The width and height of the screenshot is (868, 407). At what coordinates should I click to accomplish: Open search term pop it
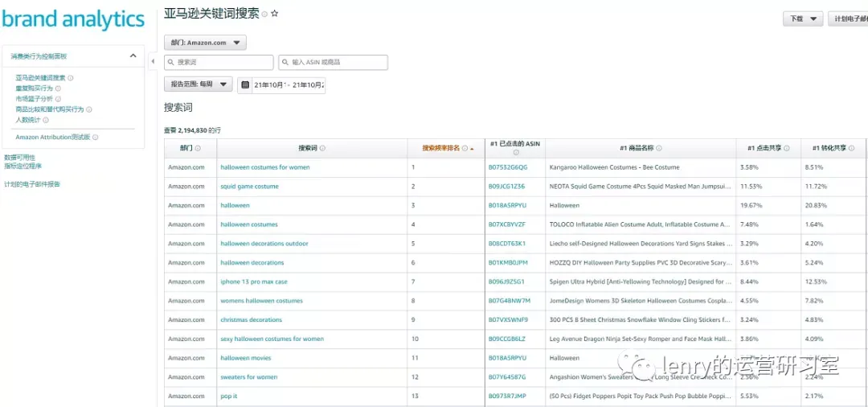pos(228,397)
